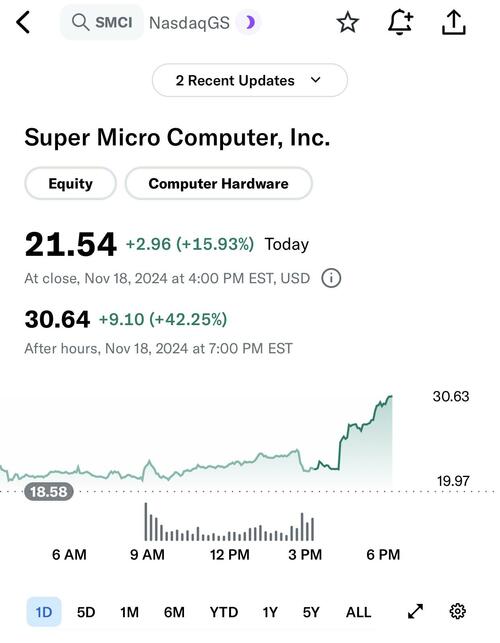The image size is (500, 643).
Task: Show the YTD chart range
Action: tap(224, 612)
